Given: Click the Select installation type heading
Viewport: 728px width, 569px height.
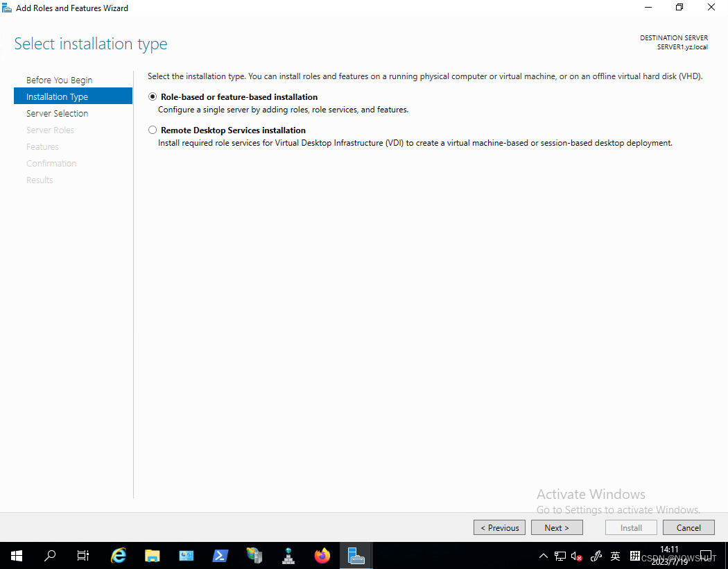Looking at the screenshot, I should pos(91,44).
